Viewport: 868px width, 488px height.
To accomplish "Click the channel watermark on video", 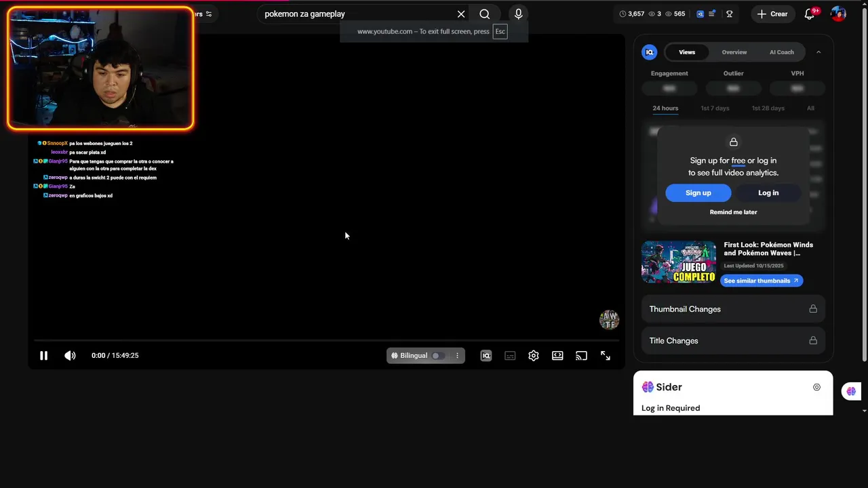I will [x=609, y=320].
